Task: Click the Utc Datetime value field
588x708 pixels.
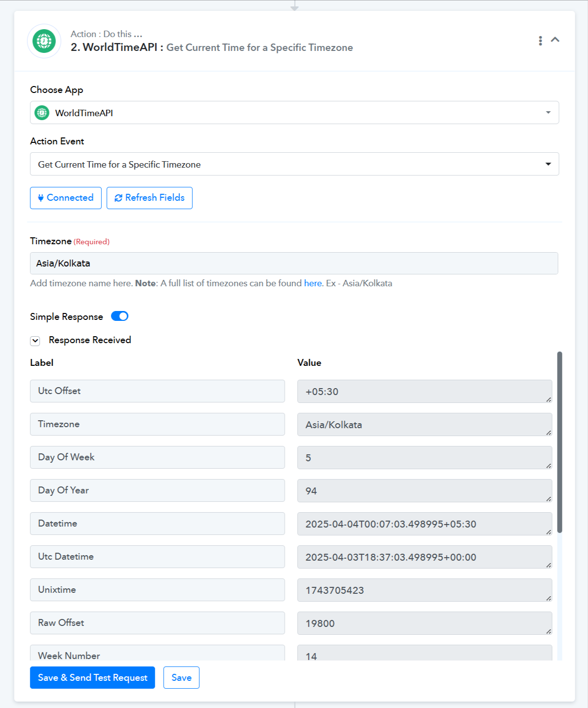Action: click(x=425, y=557)
